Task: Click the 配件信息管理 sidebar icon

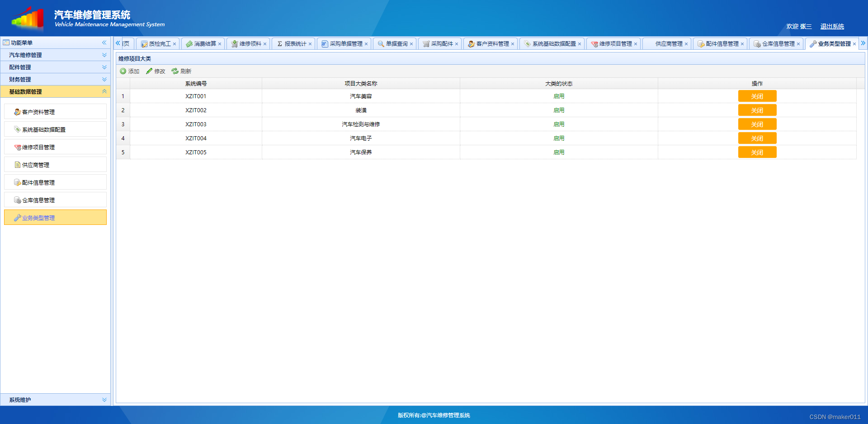Action: point(17,182)
